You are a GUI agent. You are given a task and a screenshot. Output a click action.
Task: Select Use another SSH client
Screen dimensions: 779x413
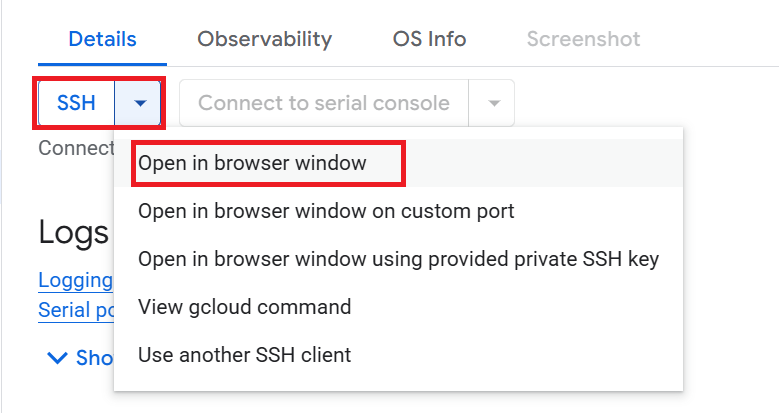244,355
